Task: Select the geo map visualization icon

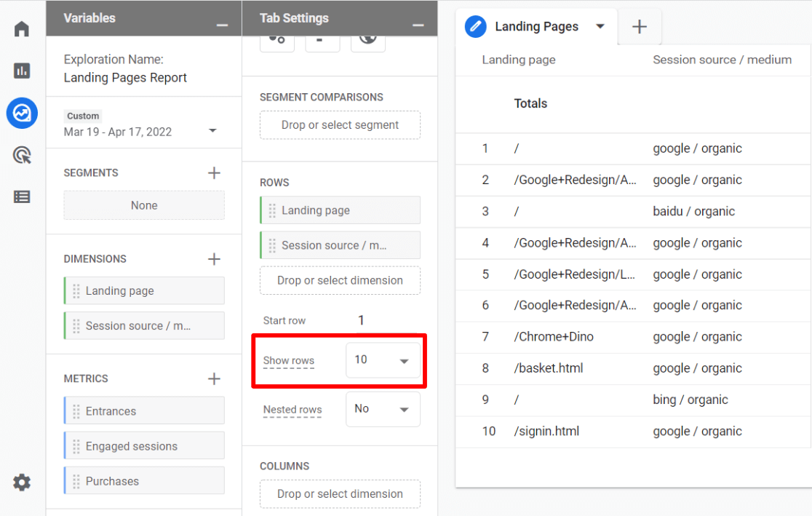Action: 367,38
